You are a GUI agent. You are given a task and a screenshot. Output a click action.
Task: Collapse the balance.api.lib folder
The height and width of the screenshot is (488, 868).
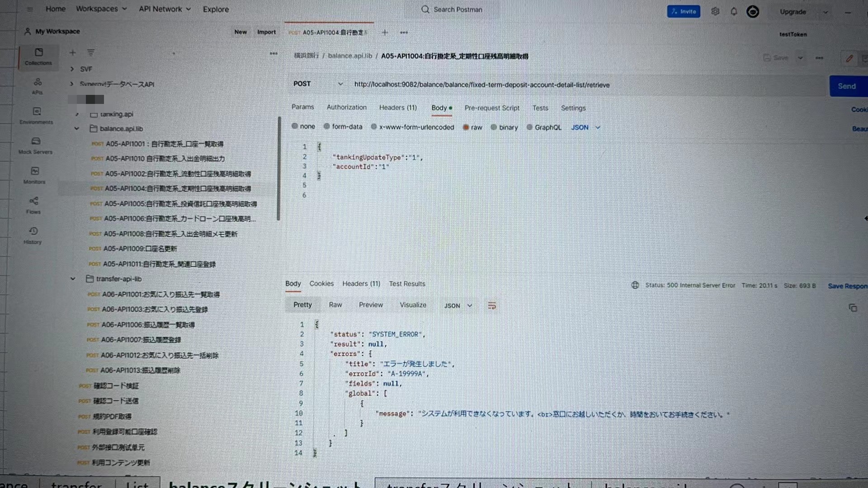click(76, 129)
